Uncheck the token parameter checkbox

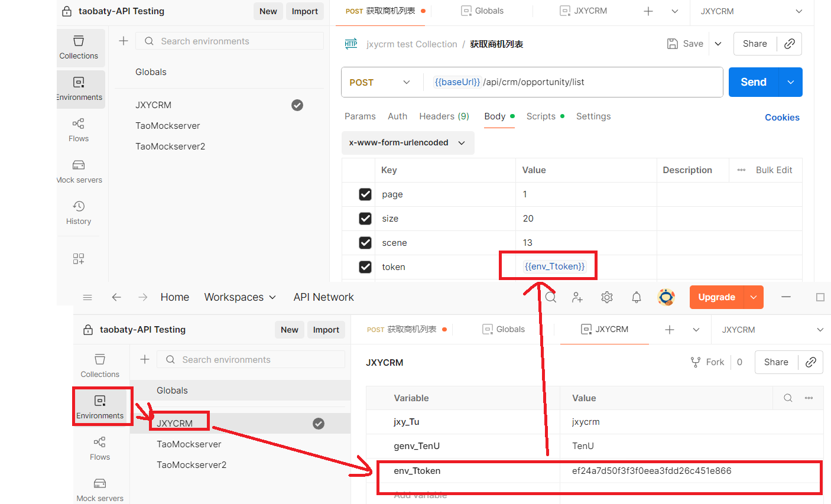pos(365,267)
